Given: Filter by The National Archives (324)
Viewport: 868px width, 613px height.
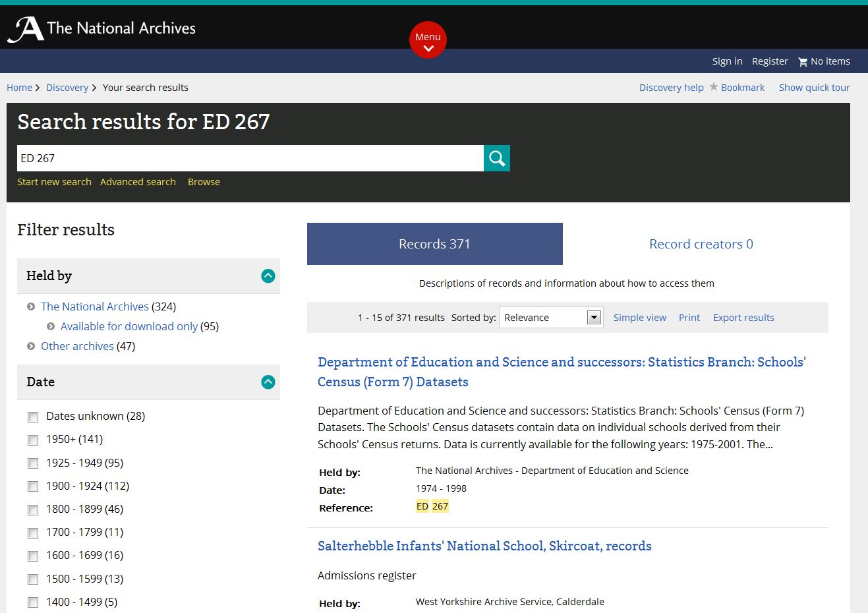Looking at the screenshot, I should pyautogui.click(x=95, y=306).
